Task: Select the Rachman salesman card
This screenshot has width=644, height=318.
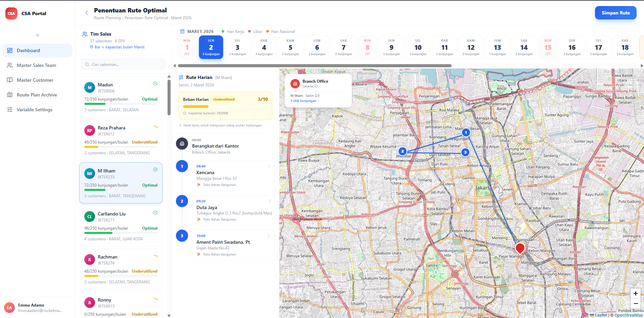Action: (121, 269)
